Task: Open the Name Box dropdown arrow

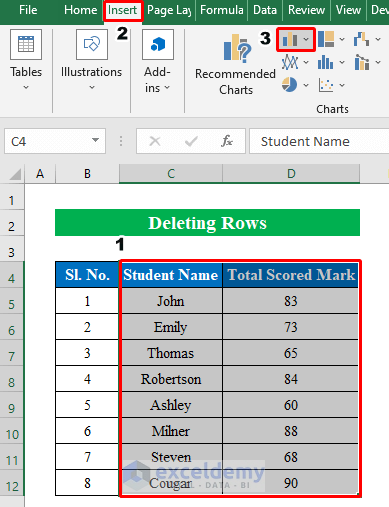Action: pos(95,140)
